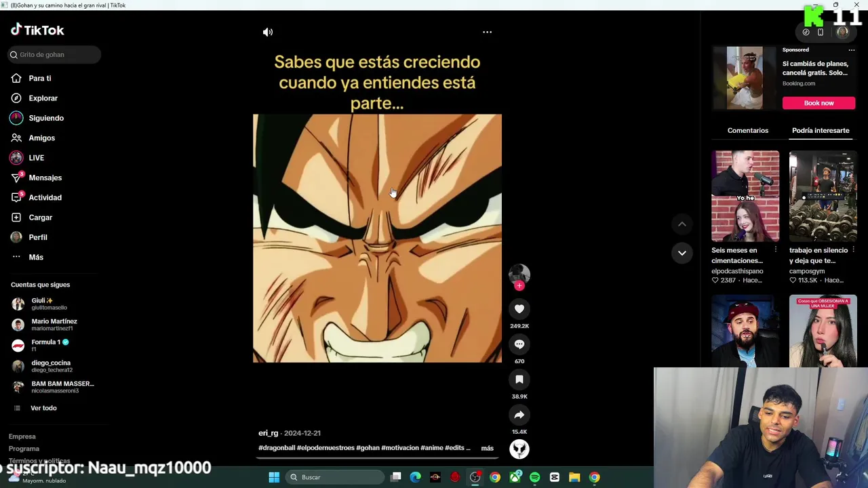This screenshot has height=488, width=868.
Task: Expand the caption with 'más'
Action: [x=487, y=448]
